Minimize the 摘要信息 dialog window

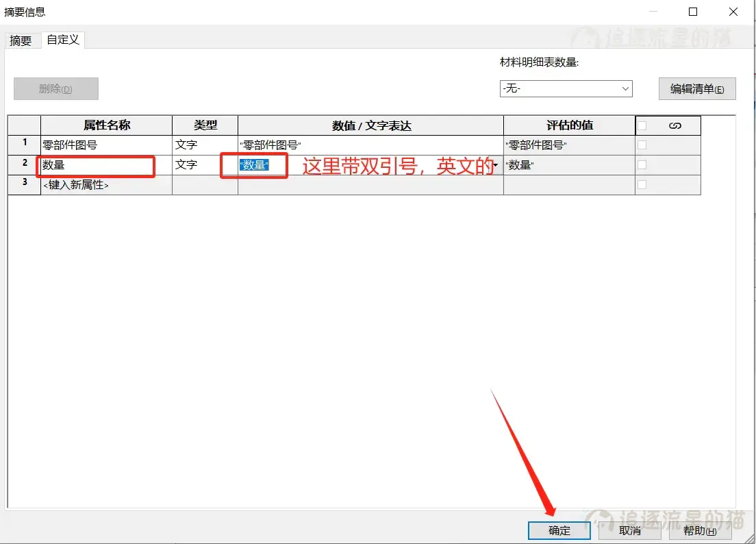point(654,12)
